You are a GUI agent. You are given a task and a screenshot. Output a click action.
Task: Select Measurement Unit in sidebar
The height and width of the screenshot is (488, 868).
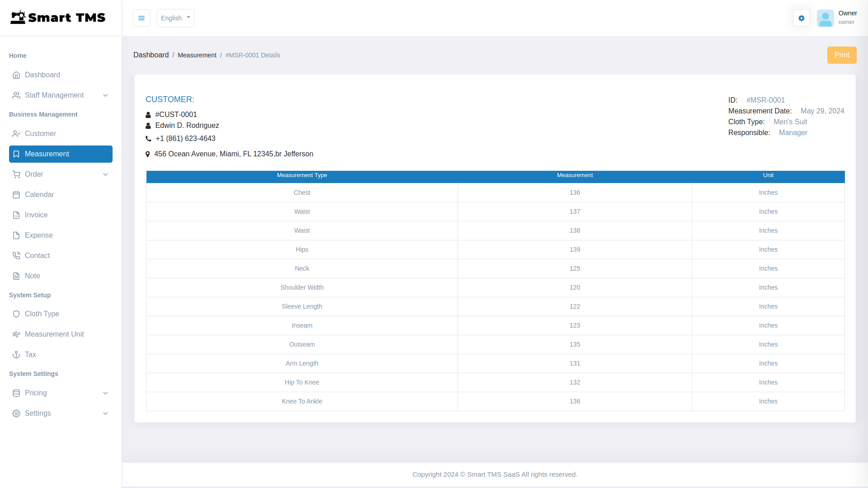[x=54, y=334]
